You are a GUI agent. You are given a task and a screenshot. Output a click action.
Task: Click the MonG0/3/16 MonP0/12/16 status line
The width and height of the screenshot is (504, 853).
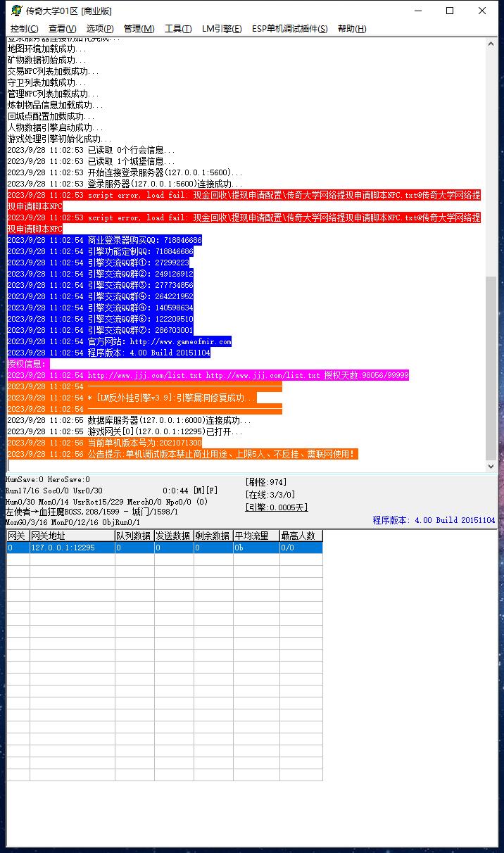coord(73,522)
